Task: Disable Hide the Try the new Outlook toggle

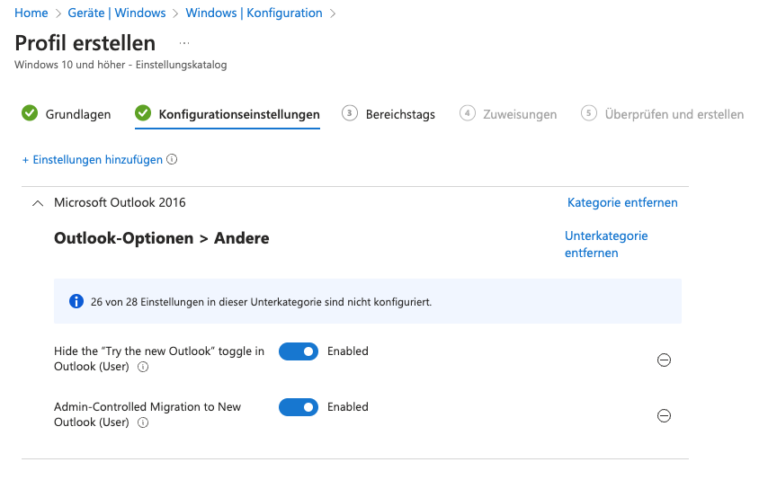Action: [298, 351]
